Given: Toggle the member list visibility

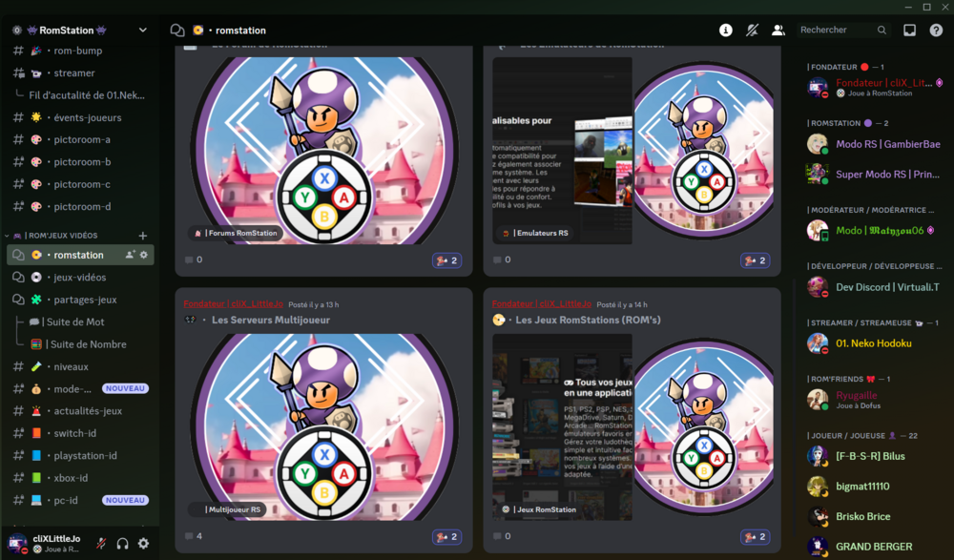Looking at the screenshot, I should (x=778, y=30).
